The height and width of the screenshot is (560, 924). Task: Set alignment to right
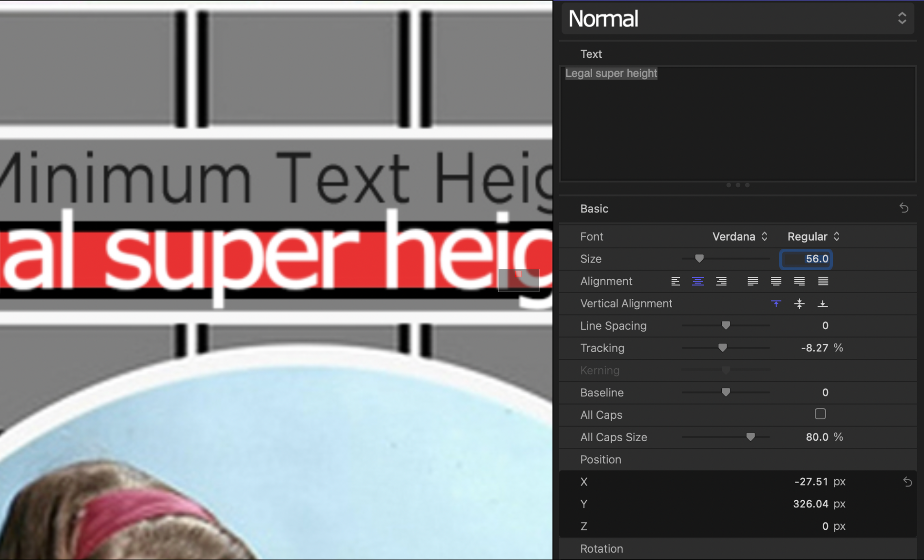(721, 281)
